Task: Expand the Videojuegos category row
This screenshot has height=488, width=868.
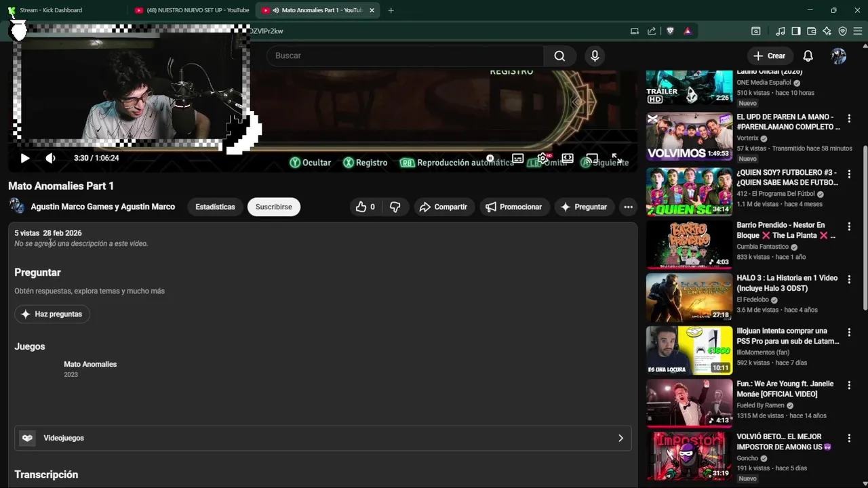Action: (323, 438)
